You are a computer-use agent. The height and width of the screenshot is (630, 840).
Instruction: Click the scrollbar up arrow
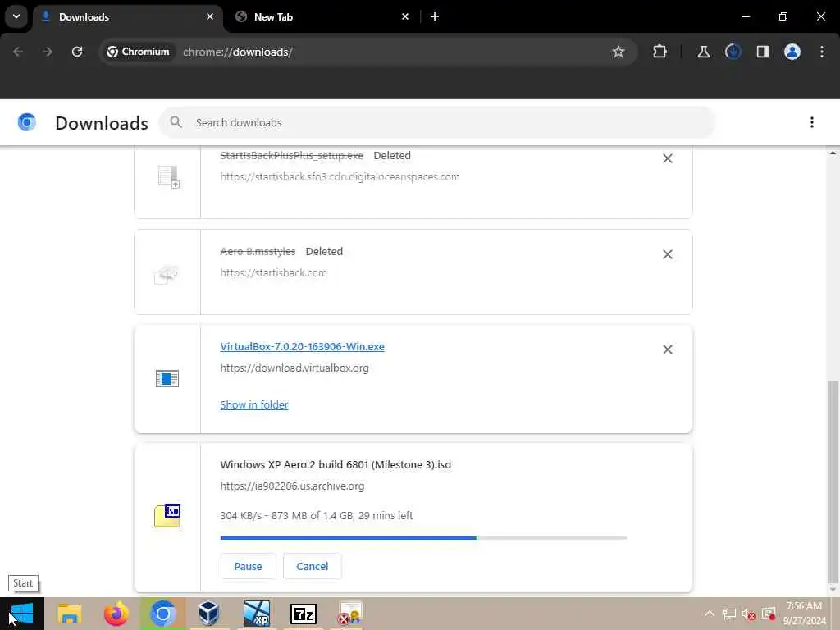click(832, 153)
